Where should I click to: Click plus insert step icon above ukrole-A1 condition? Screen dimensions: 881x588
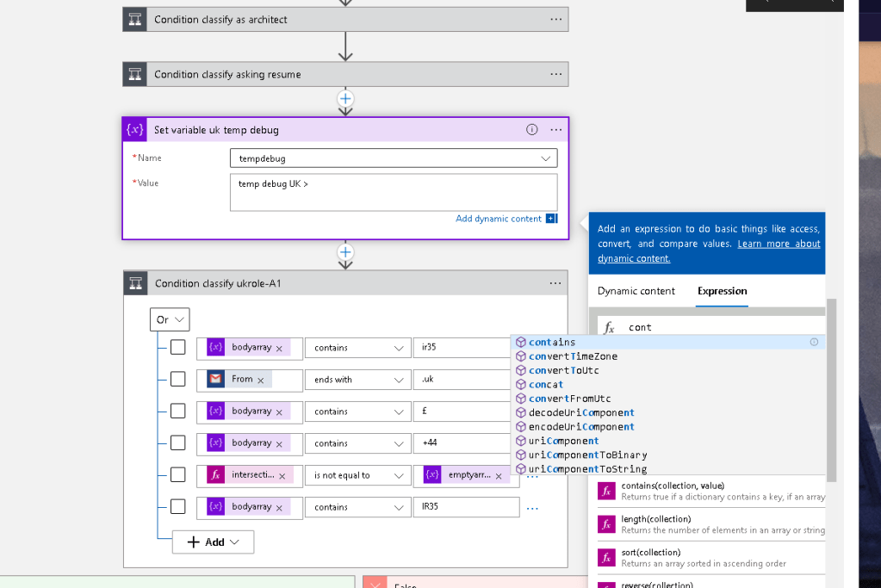pyautogui.click(x=345, y=252)
